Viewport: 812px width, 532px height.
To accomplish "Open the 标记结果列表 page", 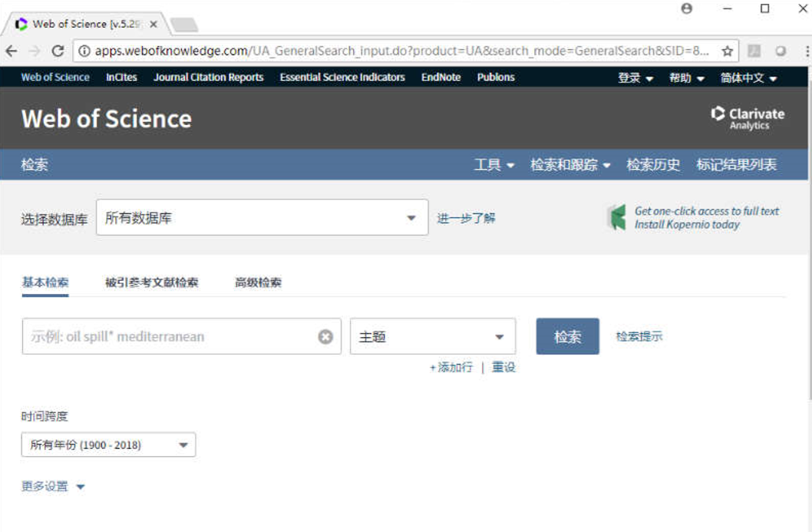I will pyautogui.click(x=736, y=165).
